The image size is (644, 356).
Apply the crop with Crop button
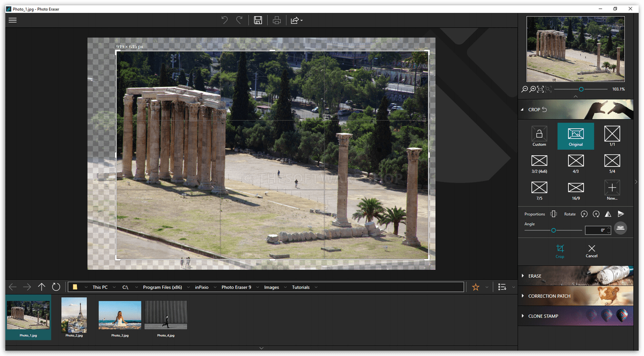[x=560, y=251]
